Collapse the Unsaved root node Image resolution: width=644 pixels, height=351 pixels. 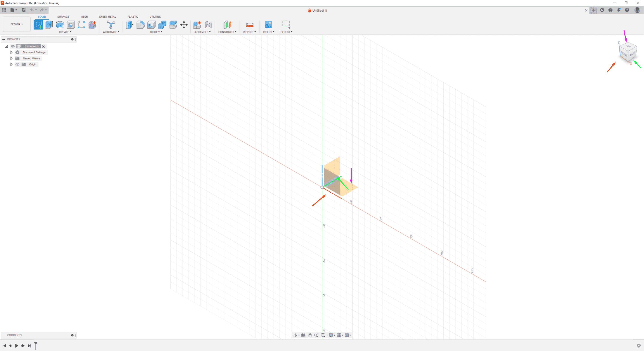point(7,46)
